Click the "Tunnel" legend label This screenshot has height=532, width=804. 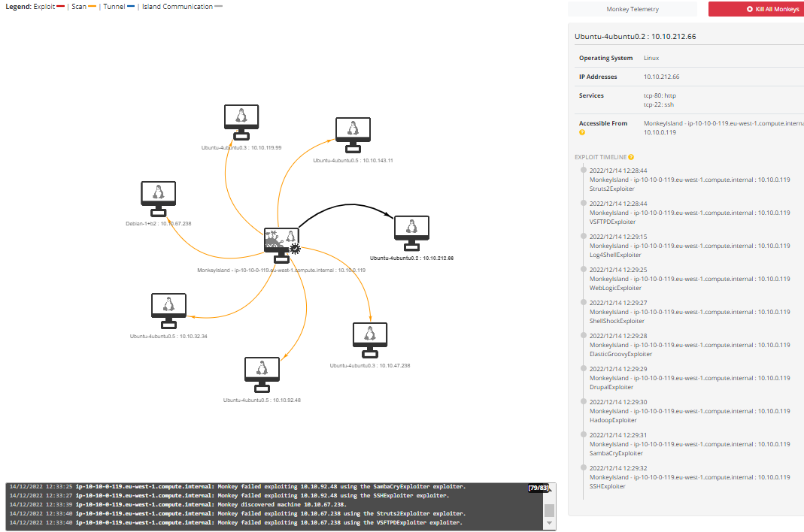114,7
